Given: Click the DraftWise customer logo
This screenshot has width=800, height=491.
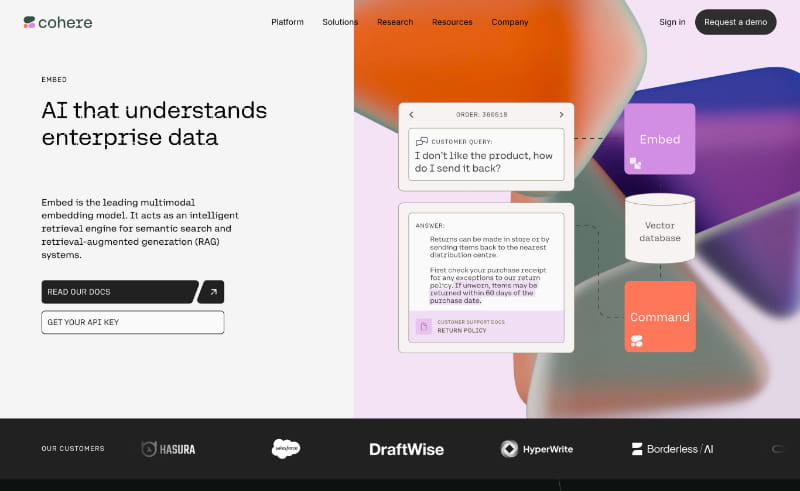Looking at the screenshot, I should pos(406,449).
